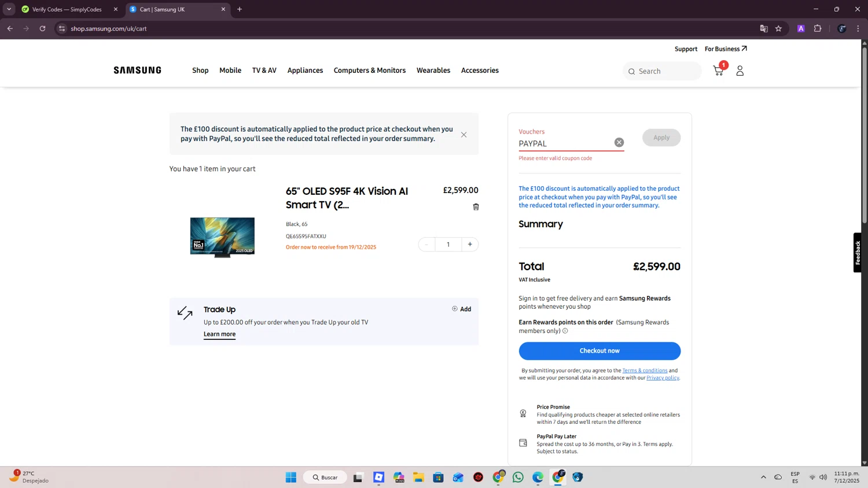Screen dimensions: 868x488
Task: Open volume control in tray
Action: 823,477
